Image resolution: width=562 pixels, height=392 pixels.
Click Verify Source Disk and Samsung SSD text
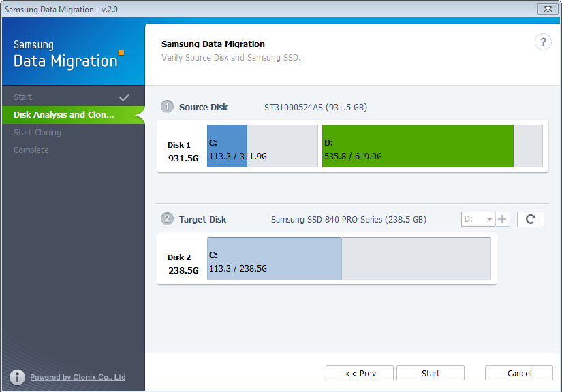tap(231, 58)
